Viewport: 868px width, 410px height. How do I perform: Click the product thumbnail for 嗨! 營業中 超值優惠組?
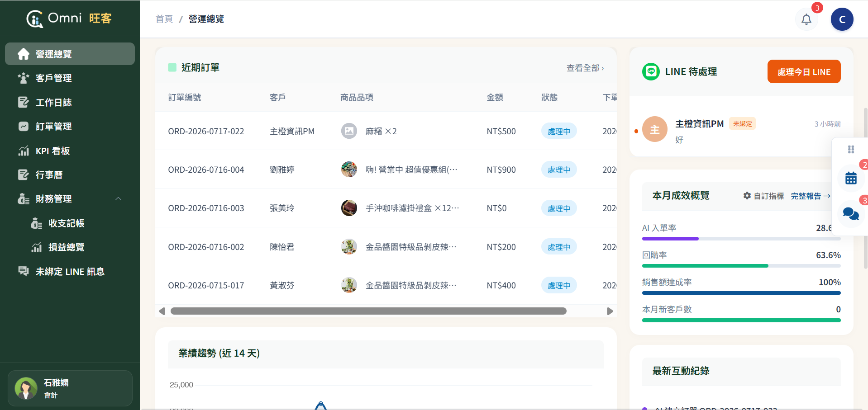pos(349,170)
